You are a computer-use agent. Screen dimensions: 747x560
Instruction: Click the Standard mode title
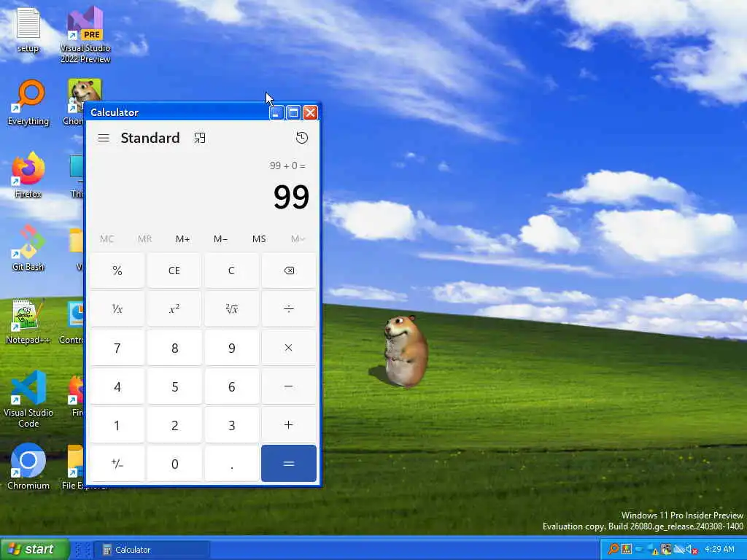pos(150,138)
